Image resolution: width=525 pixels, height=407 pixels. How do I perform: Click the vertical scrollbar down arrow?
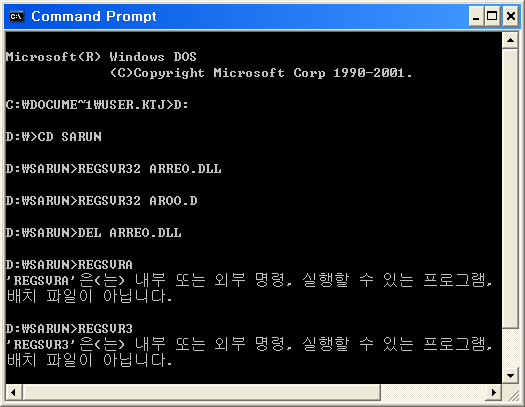pyautogui.click(x=510, y=376)
